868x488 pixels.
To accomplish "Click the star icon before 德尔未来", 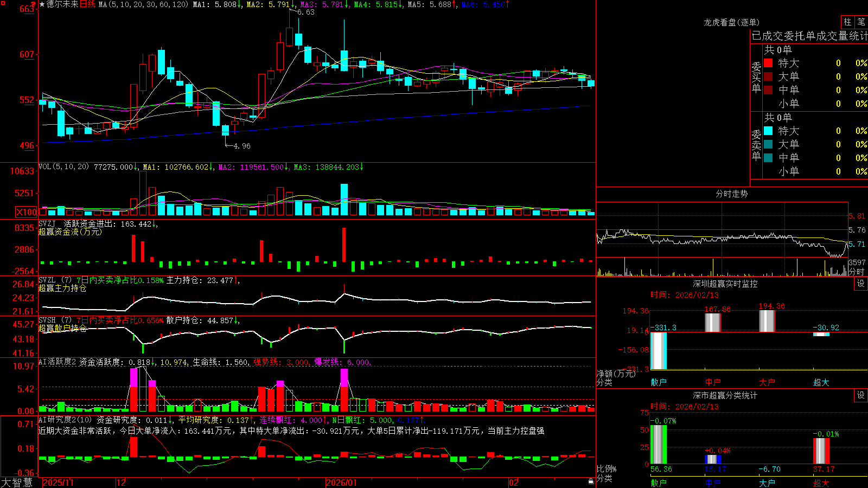I will 42,4.
